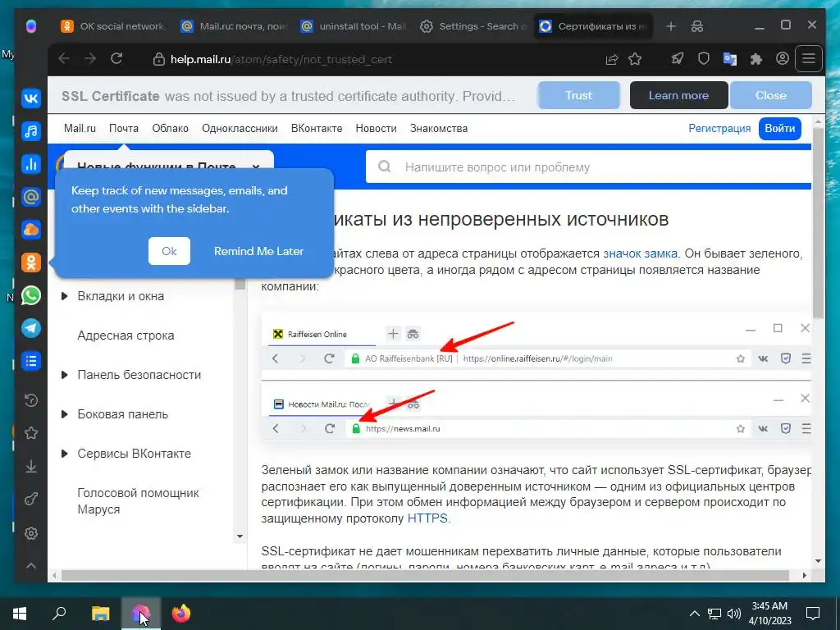Open File Explorer from the taskbar

(100, 614)
